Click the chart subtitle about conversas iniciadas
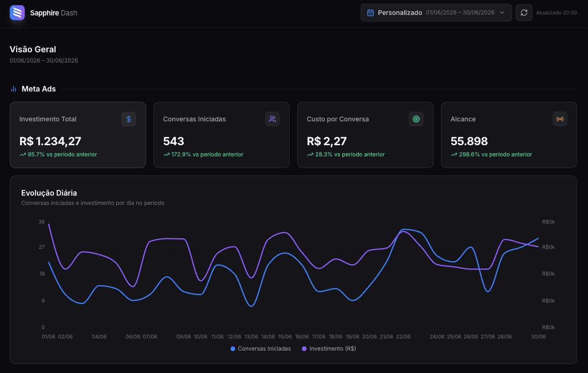This screenshot has height=373, width=588. [x=93, y=203]
